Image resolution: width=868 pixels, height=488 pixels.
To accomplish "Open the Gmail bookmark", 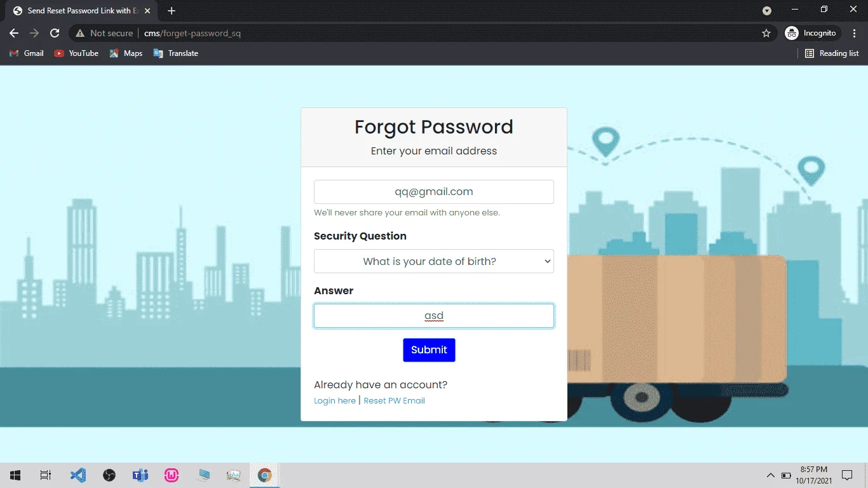I will 27,53.
